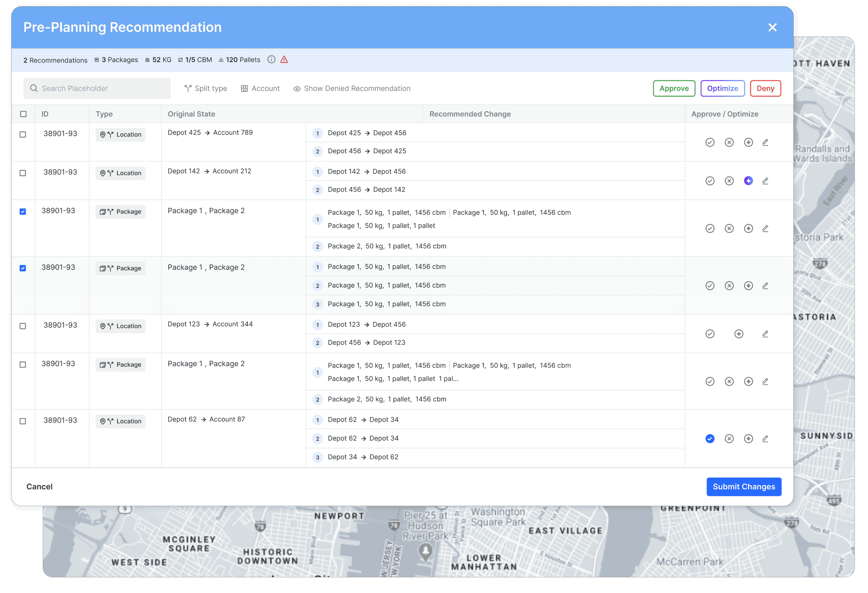Click 'Depot 62 → Account 87' original state
The height and width of the screenshot is (593, 868).
pos(206,419)
